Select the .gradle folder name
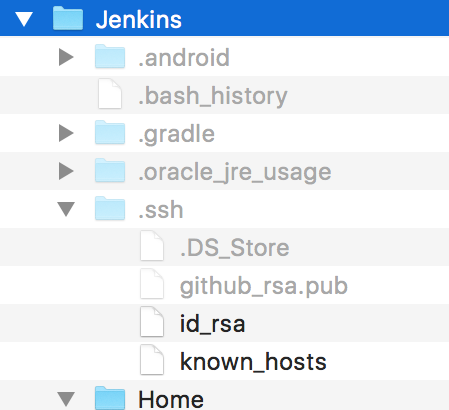Image resolution: width=449 pixels, height=410 pixels. coord(176,134)
